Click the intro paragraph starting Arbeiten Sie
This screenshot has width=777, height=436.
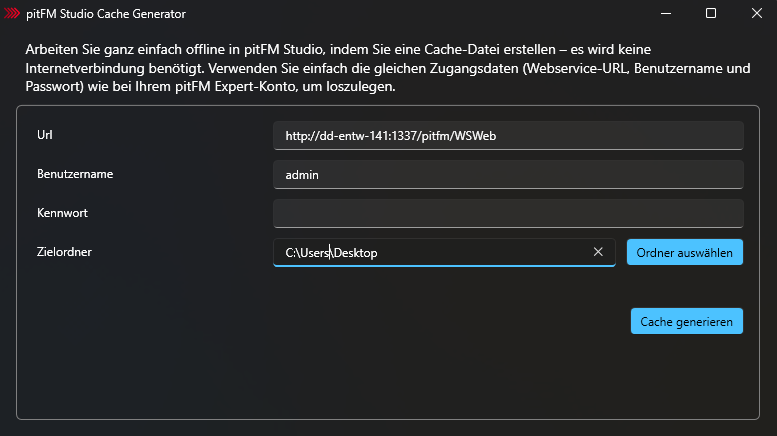pyautogui.click(x=388, y=68)
